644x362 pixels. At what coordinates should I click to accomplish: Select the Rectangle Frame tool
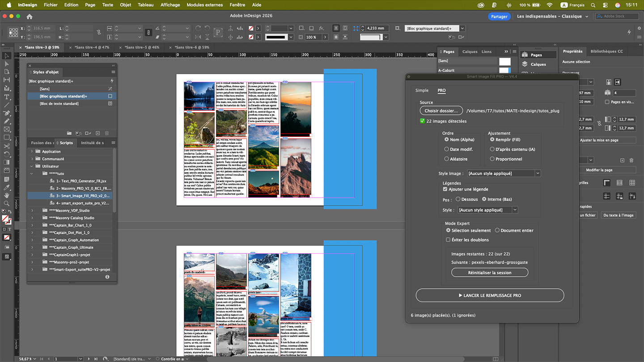(x=7, y=129)
